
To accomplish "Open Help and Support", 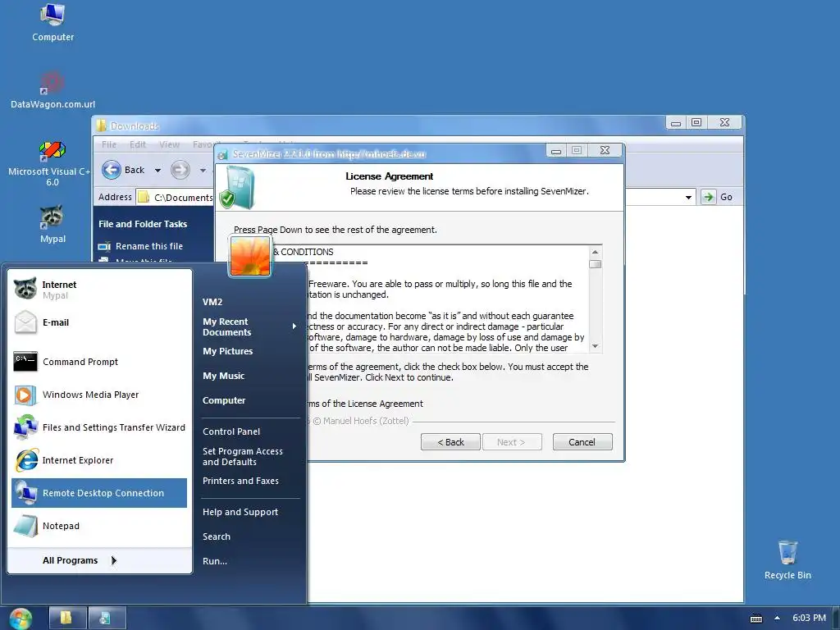I will [x=240, y=512].
